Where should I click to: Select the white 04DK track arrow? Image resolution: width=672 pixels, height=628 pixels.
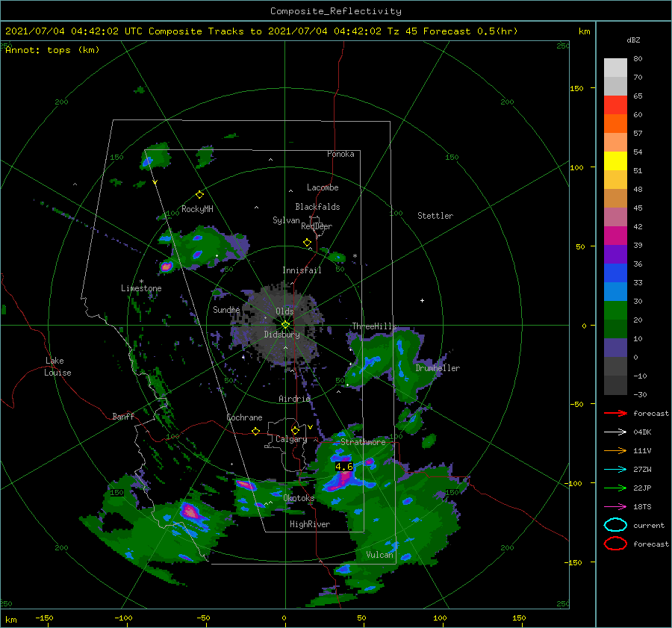(615, 432)
